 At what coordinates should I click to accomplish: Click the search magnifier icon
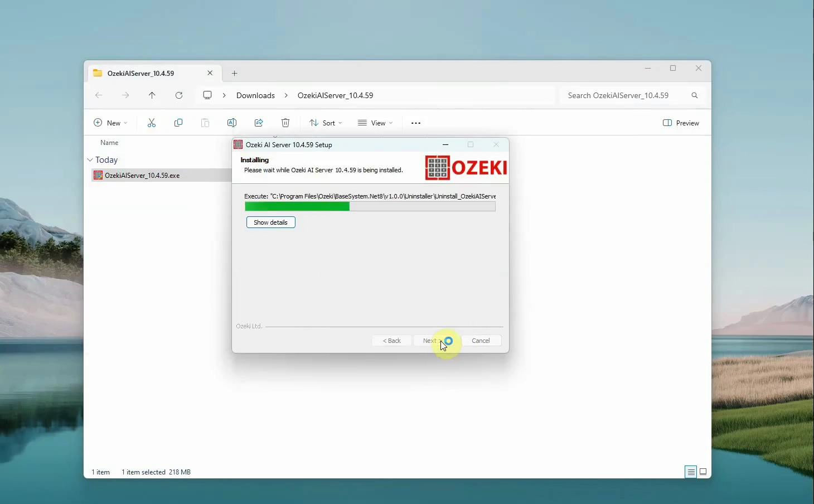point(695,95)
